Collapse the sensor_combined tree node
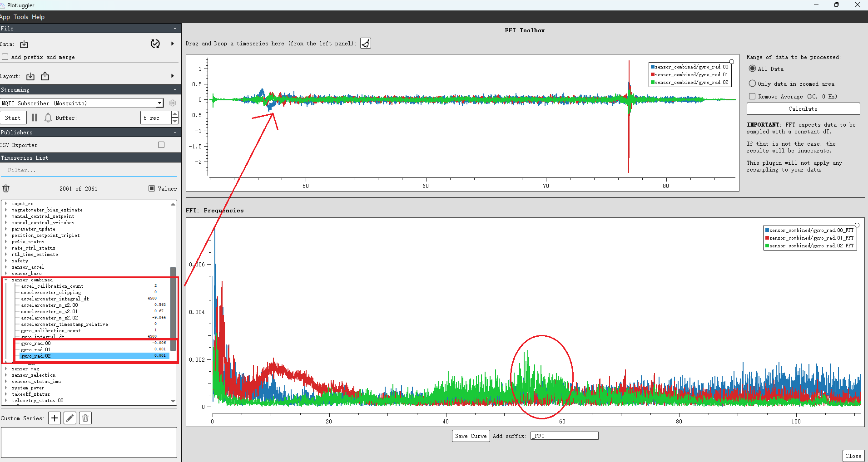868x462 pixels. point(6,280)
